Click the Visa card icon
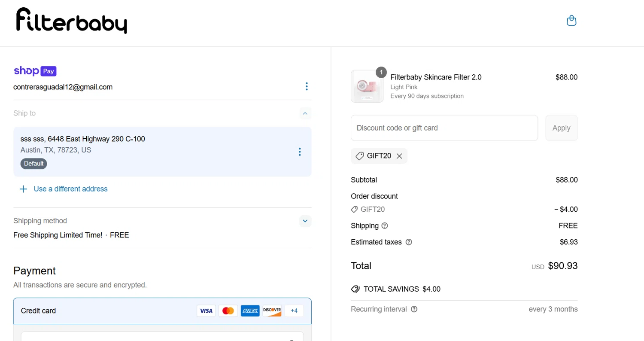The image size is (644, 341). point(206,311)
